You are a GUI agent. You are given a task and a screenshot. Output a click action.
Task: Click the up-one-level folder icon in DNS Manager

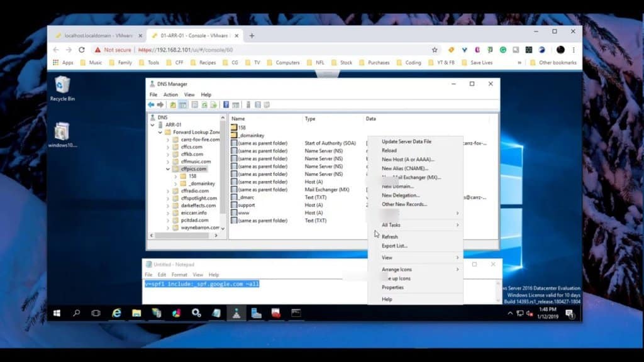click(x=173, y=105)
